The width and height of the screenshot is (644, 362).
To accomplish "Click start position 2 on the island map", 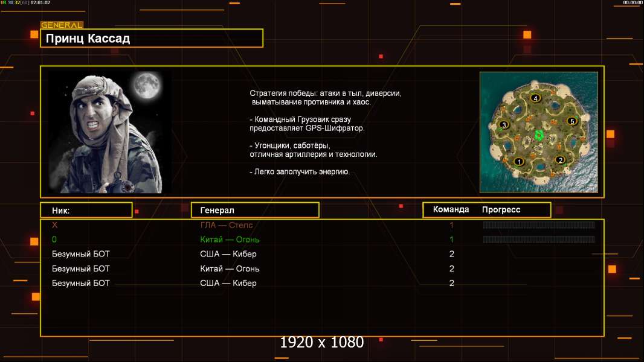I will click(x=560, y=160).
